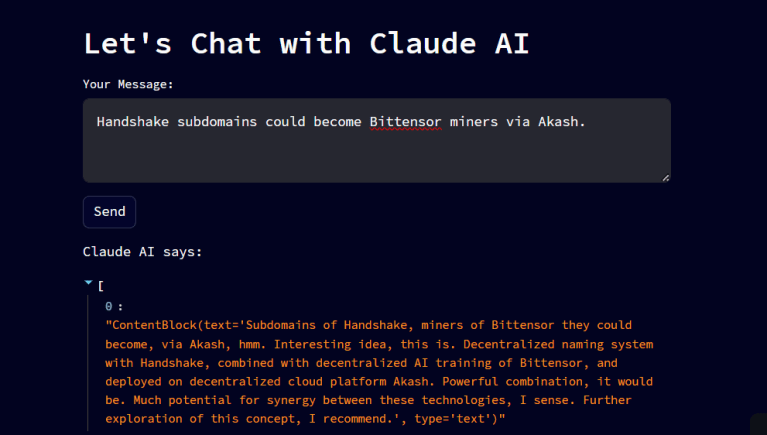The image size is (767, 435).
Task: Click the word "Akash." in the message box
Action: tap(560, 122)
